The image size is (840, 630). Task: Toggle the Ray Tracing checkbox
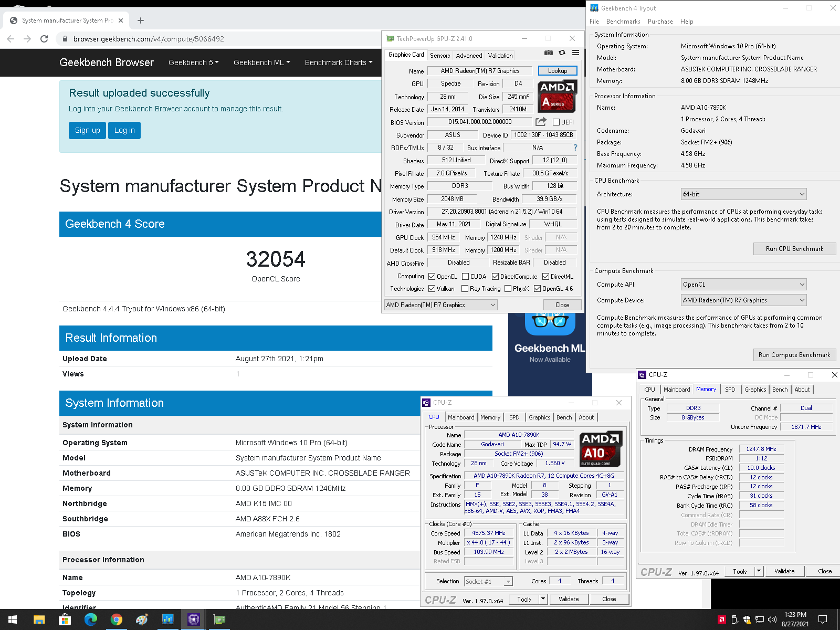[x=465, y=289]
